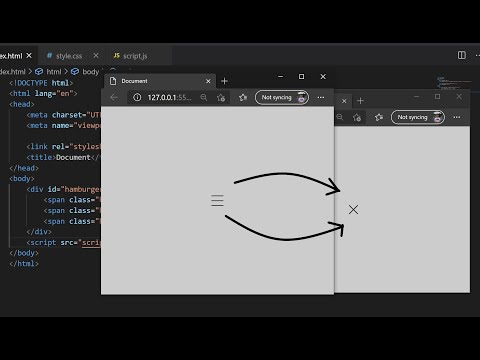Open the split editor layout icon
This screenshot has height=360, width=480.
(x=461, y=55)
